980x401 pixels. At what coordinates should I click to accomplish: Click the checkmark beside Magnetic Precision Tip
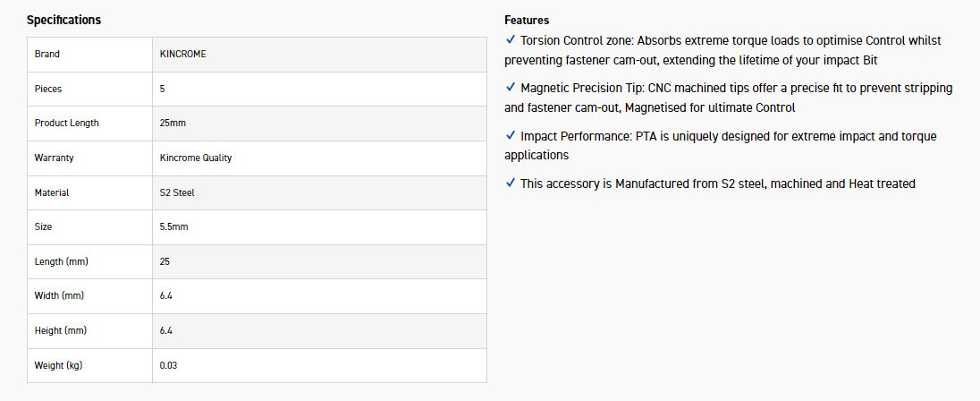click(511, 88)
